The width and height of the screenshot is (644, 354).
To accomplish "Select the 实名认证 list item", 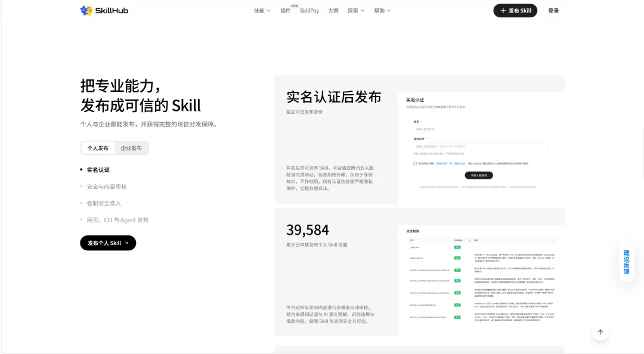I will (x=98, y=170).
